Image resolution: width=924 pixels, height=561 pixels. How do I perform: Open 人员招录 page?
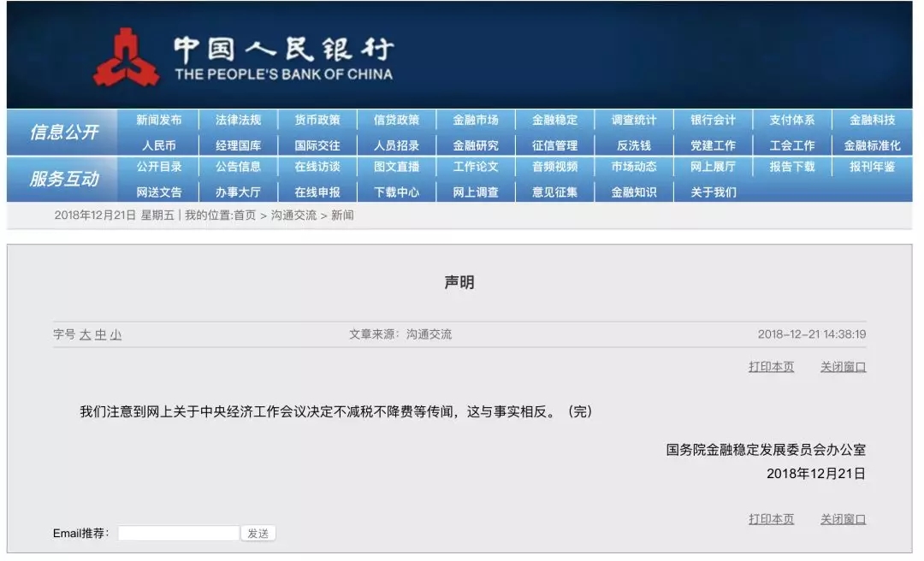(x=396, y=145)
